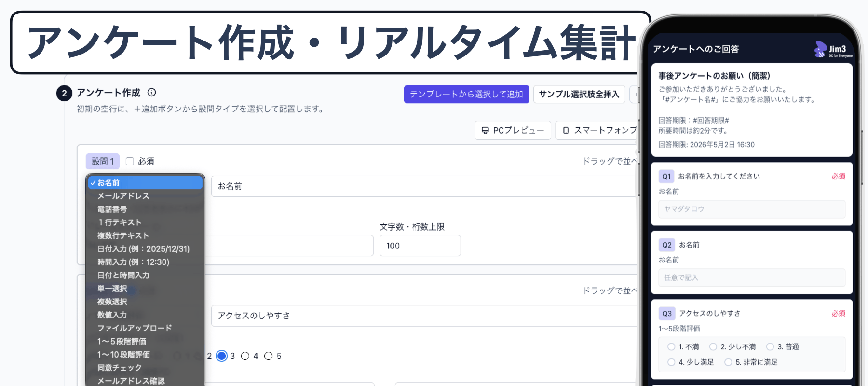Choose メールアドレス in the type list

click(145, 196)
